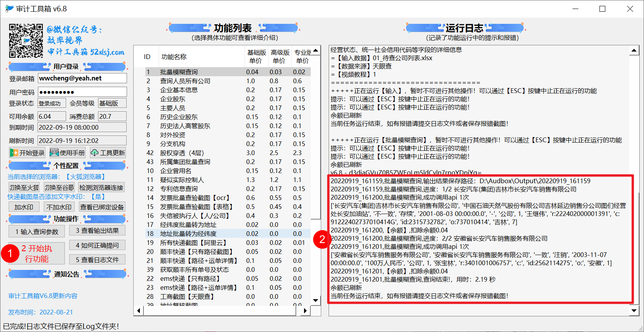Disable watermark with 不加水印 button

coord(59,207)
